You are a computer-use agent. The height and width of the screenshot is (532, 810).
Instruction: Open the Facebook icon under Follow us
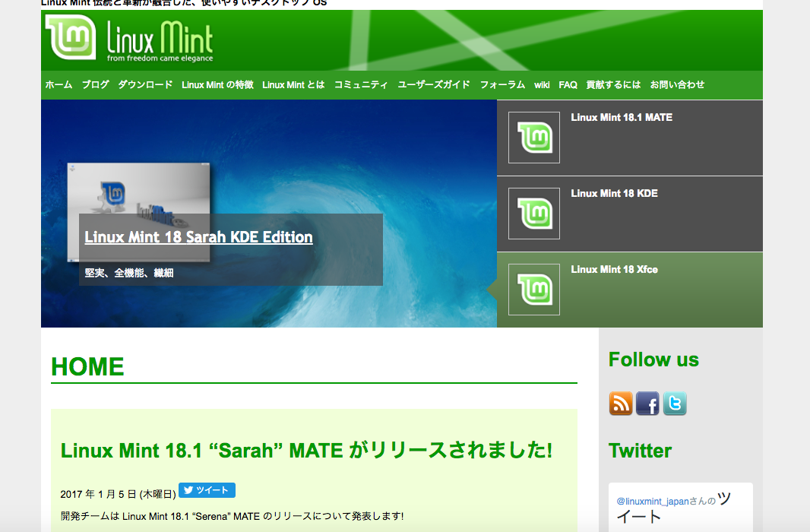[x=648, y=404]
